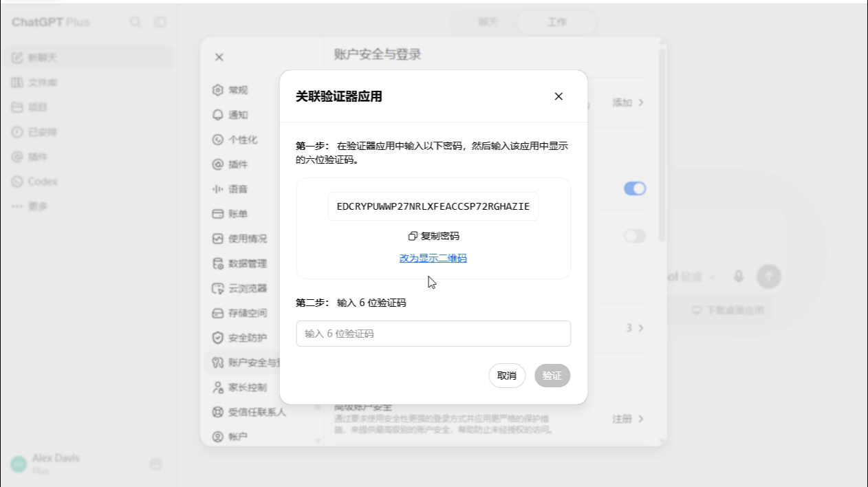Open the row showing 3 with chevron

point(635,328)
